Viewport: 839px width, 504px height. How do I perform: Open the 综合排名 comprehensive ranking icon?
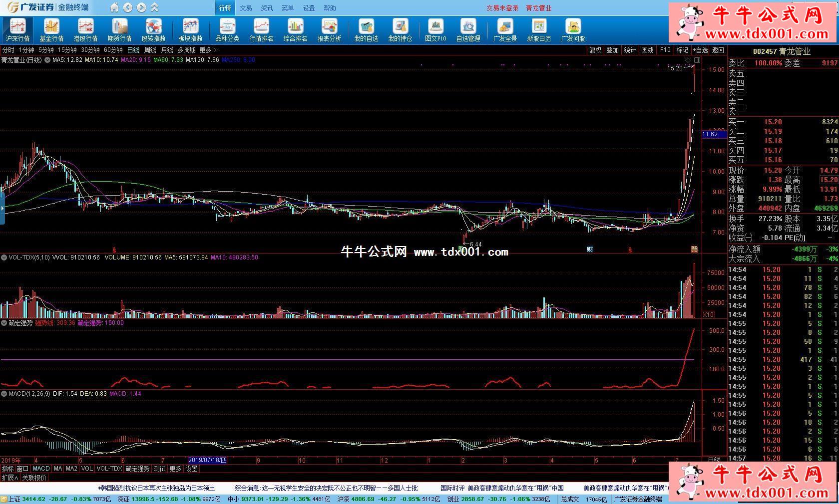click(x=295, y=30)
